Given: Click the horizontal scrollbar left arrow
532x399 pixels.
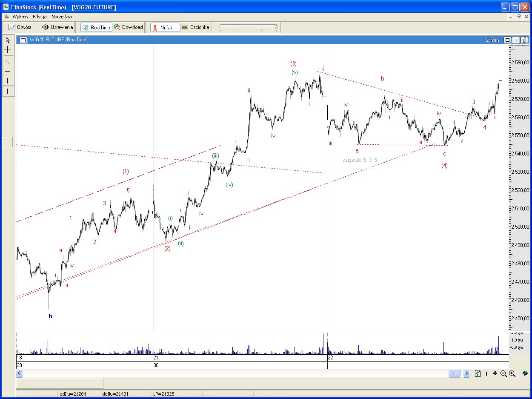Looking at the screenshot, I should (19, 373).
